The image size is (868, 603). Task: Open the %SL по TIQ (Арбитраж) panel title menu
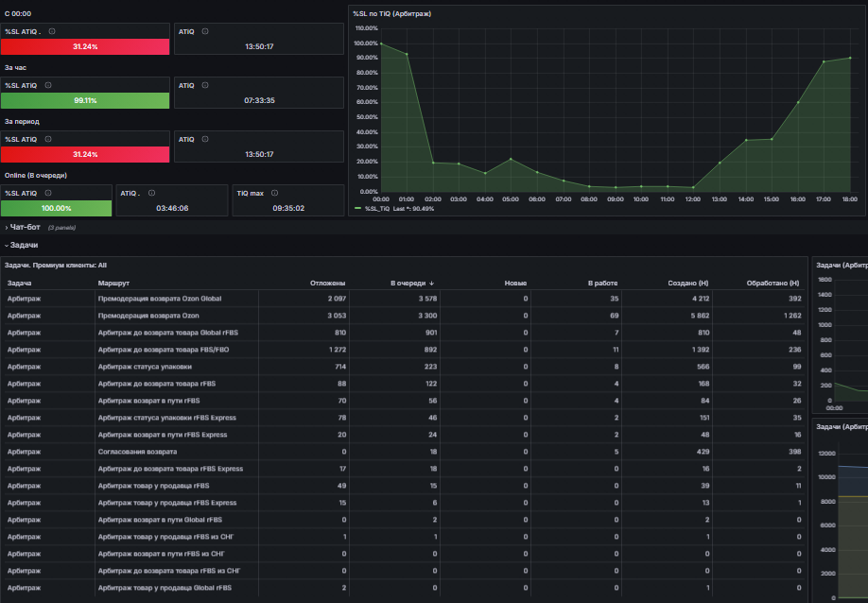point(392,14)
